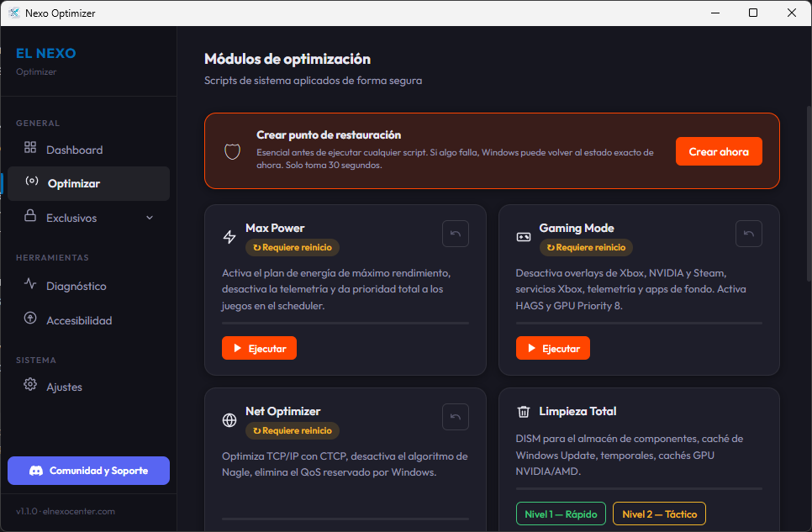Click the undo icon on Gaming Mode card
Image resolution: width=812 pixels, height=532 pixels.
[x=748, y=233]
